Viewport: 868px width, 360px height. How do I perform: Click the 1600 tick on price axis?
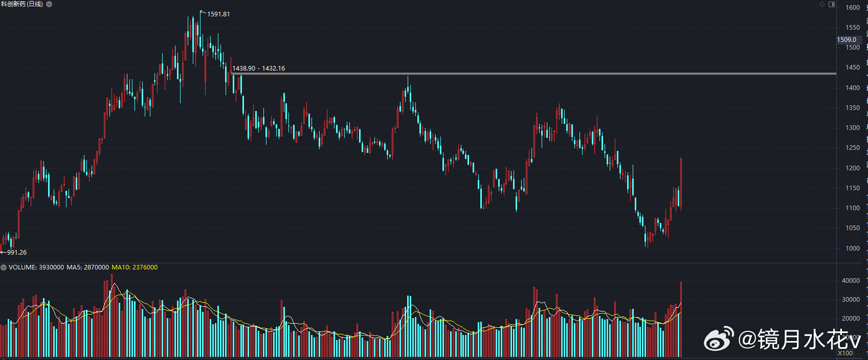click(x=853, y=8)
